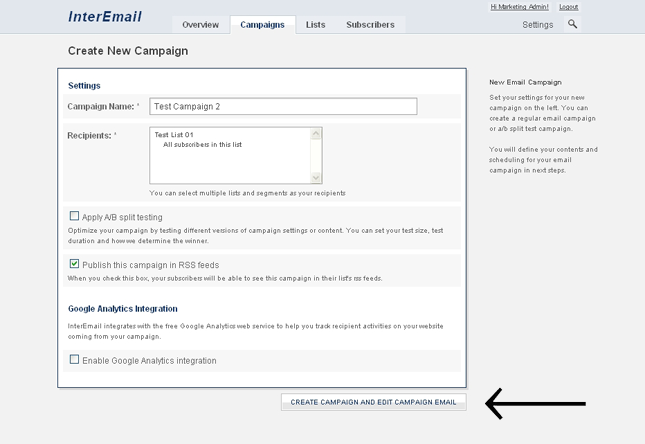The height and width of the screenshot is (444, 645).
Task: Open Settings in the top navigation
Action: pyautogui.click(x=537, y=25)
